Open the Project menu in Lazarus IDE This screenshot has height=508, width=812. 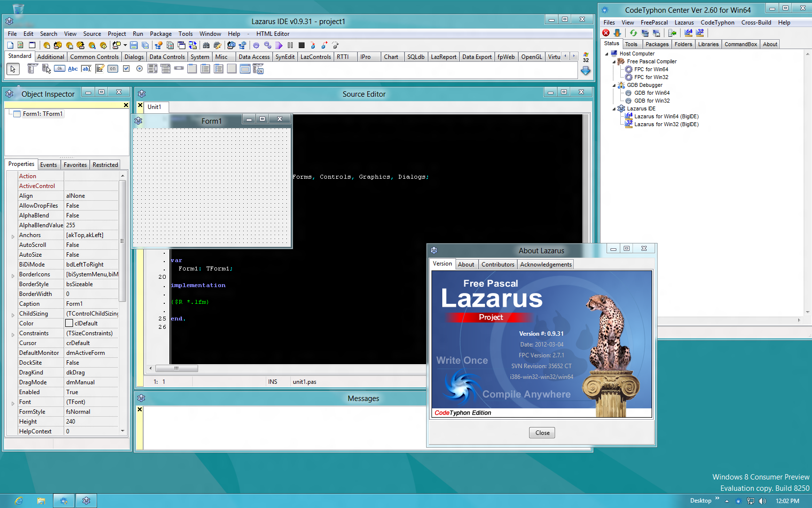click(117, 34)
